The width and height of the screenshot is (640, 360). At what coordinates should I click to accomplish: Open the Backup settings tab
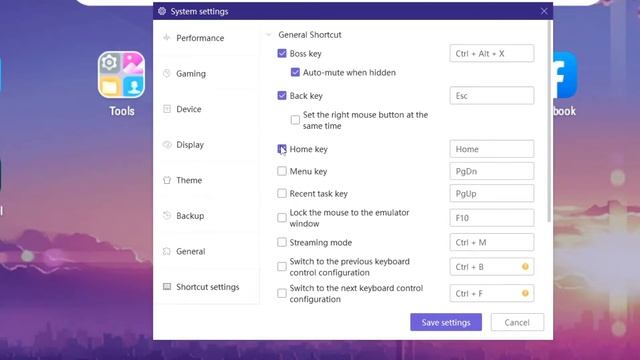point(206,216)
